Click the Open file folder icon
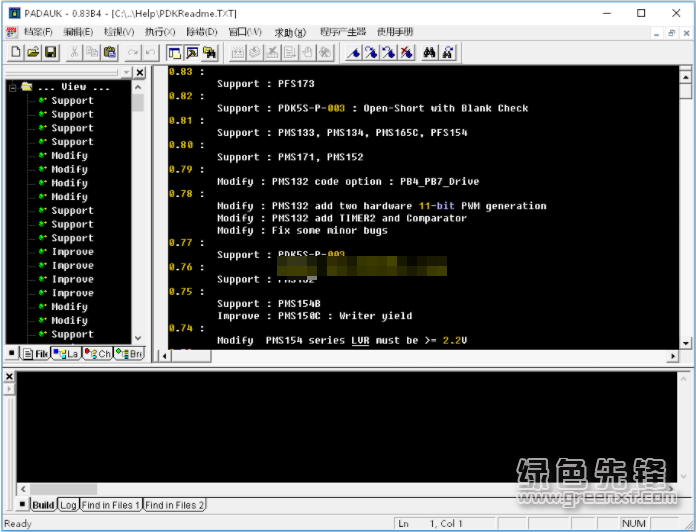This screenshot has height=532, width=696. tap(33, 52)
